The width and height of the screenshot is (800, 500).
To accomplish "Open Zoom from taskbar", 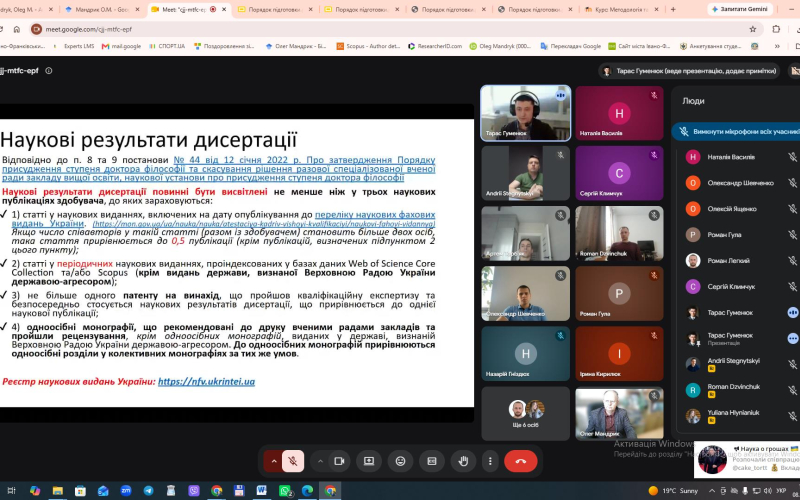I will pos(126,491).
